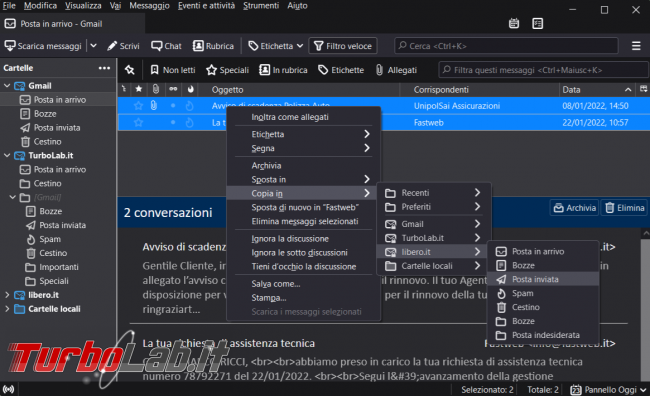This screenshot has height=396, width=650.
Task: Mark UnipolSai message as spam flame icon
Action: pyautogui.click(x=190, y=106)
